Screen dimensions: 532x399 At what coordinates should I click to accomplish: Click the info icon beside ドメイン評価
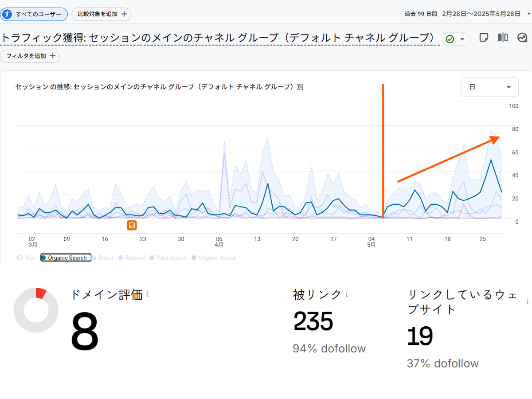(x=147, y=294)
